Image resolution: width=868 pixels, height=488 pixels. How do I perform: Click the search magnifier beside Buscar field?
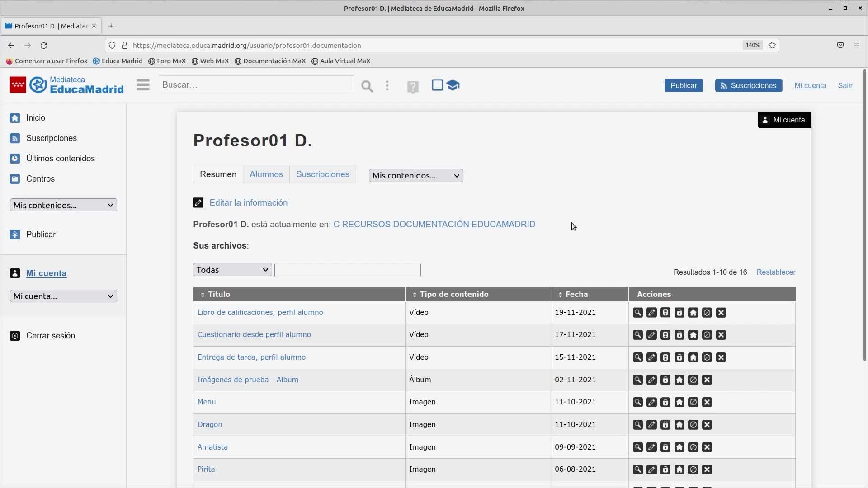point(367,86)
